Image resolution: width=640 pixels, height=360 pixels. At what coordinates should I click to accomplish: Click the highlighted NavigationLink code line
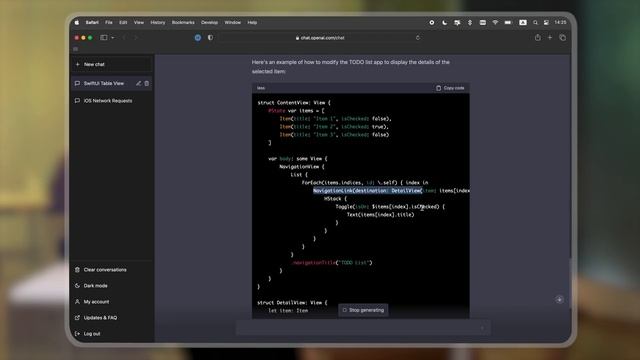pyautogui.click(x=367, y=191)
